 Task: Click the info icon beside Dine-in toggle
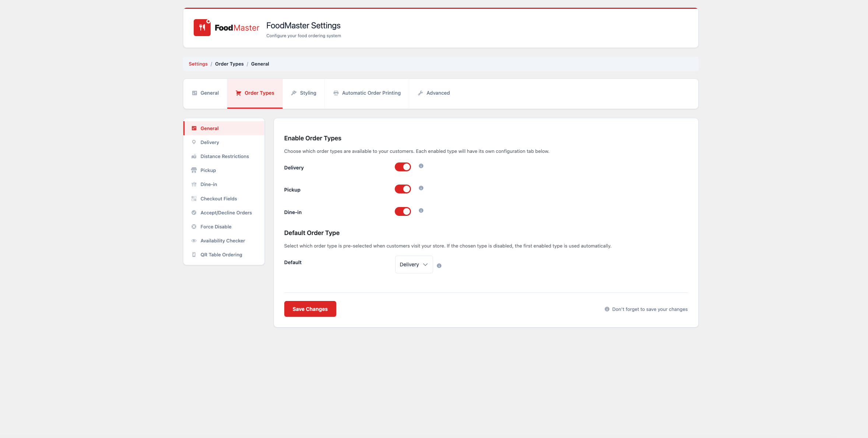point(421,211)
